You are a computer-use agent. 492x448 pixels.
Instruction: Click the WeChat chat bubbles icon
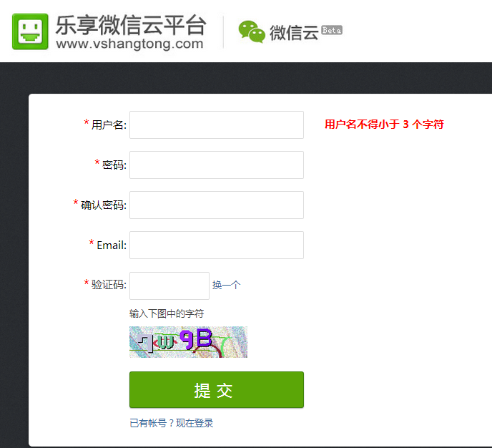click(251, 31)
